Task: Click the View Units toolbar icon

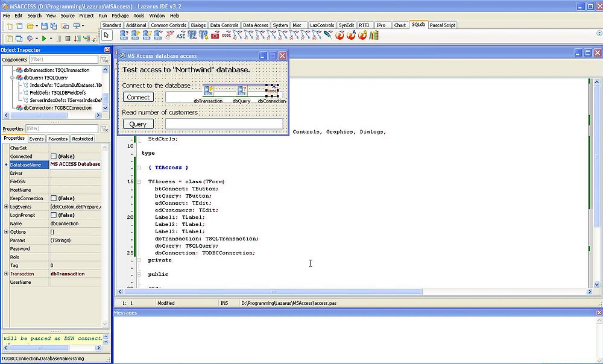Action: (10, 39)
